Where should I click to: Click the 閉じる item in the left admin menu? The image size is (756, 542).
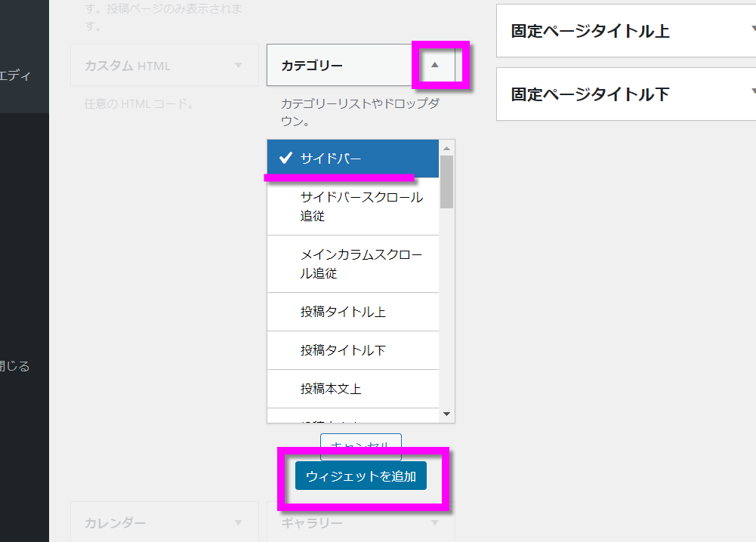tap(15, 367)
